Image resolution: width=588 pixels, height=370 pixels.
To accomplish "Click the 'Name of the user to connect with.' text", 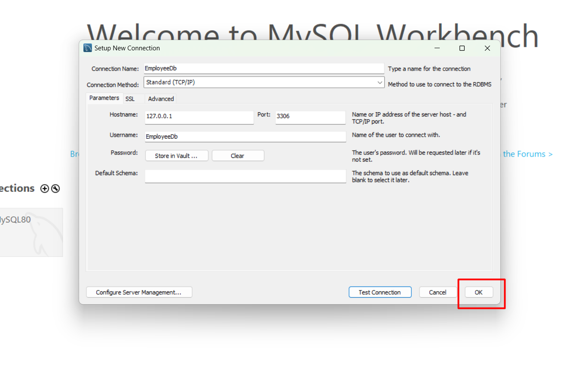I will click(x=396, y=135).
